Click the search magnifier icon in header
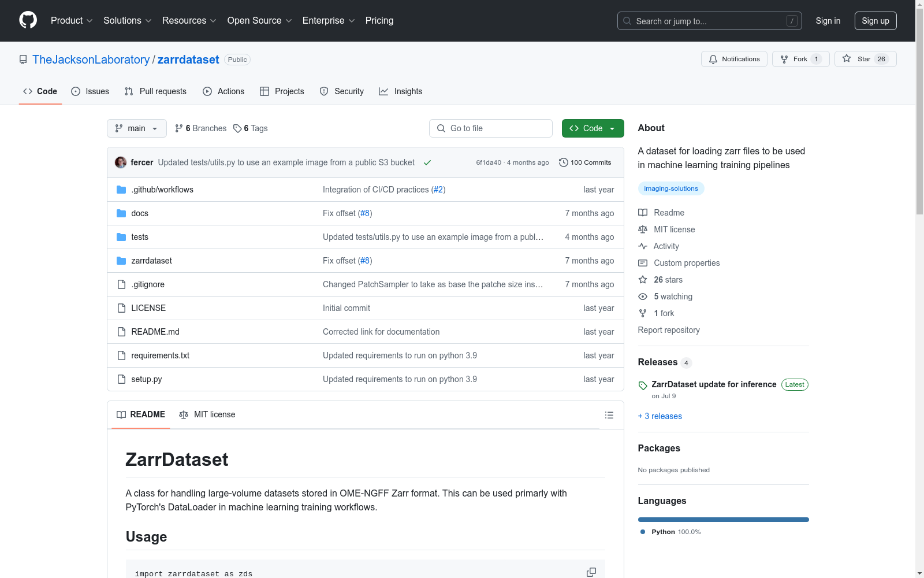 coord(627,21)
